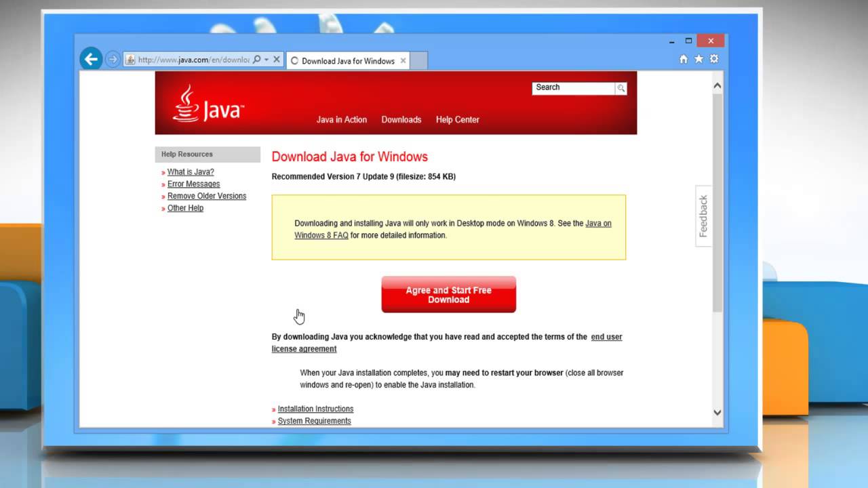The width and height of the screenshot is (868, 488).
Task: Click the refresh icon in the address bar
Action: point(277,60)
